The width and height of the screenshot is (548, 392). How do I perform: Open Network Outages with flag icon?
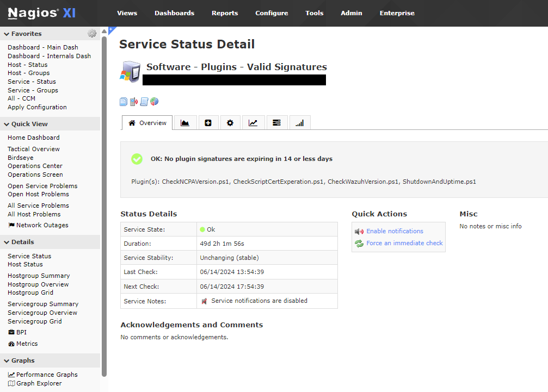tap(39, 225)
